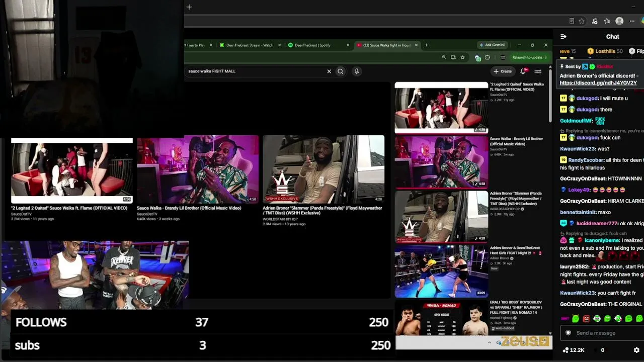Click username luciddreamer777 in chat
Viewport: 644px width, 362px height.
click(597, 223)
